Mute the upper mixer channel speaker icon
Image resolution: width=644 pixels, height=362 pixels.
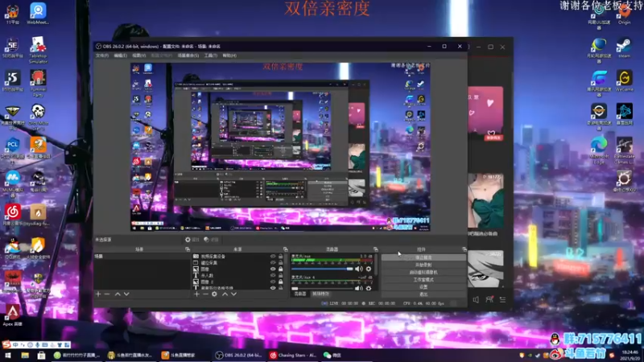click(x=358, y=269)
